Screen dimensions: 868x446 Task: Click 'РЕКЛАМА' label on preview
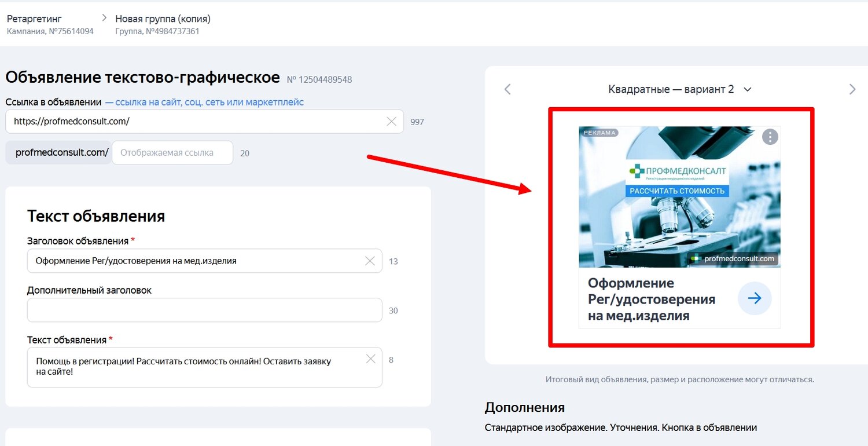tap(599, 133)
